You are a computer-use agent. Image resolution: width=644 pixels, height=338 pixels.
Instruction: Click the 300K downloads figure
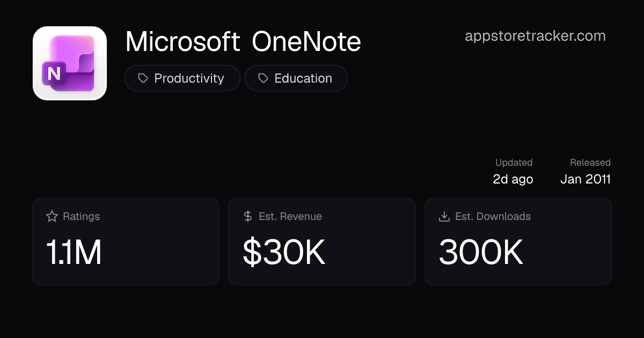(481, 252)
